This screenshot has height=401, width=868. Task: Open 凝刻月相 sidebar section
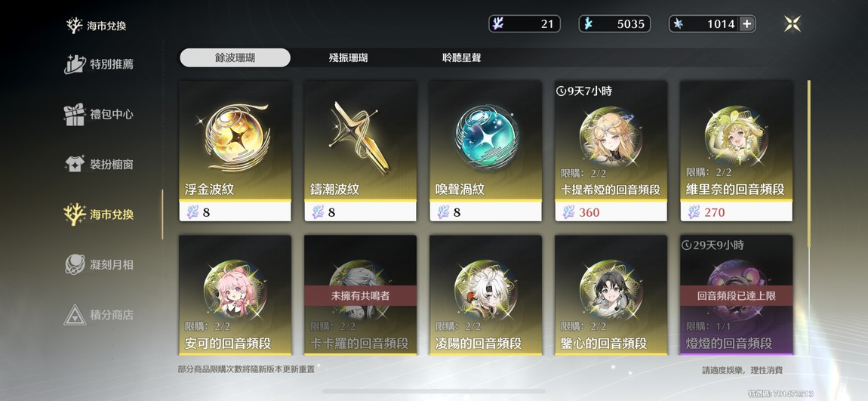(99, 264)
